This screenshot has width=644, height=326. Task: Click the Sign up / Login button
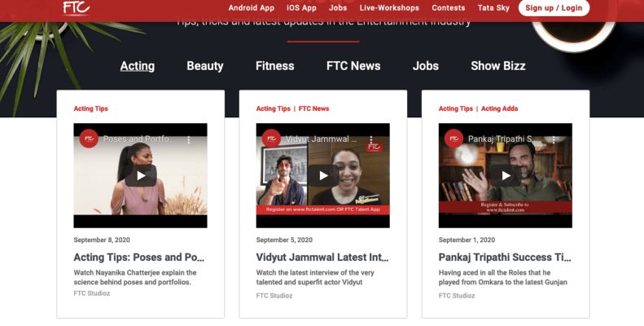(x=554, y=8)
